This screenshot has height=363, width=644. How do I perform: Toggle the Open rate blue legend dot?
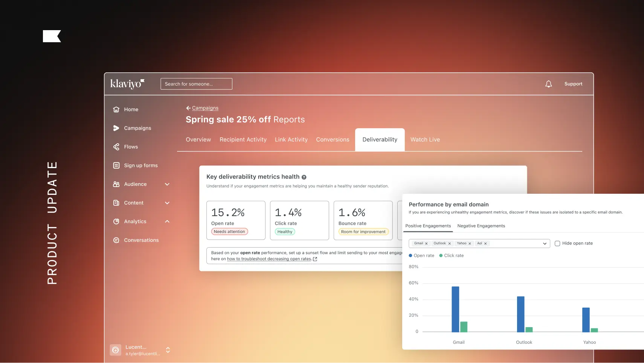tap(411, 256)
